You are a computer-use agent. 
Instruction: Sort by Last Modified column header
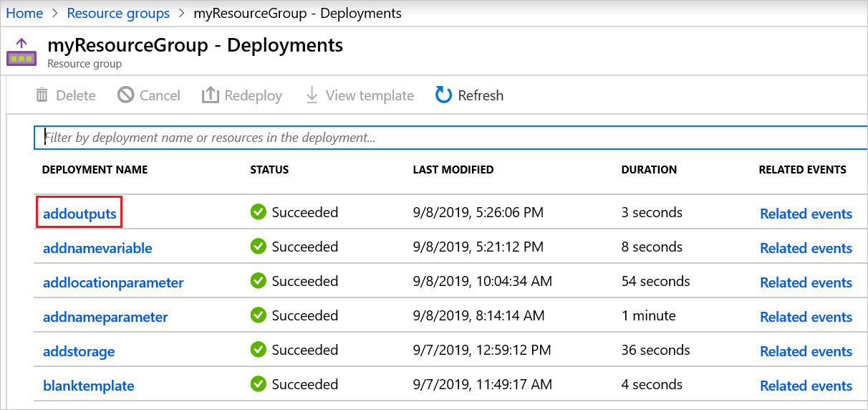point(453,170)
